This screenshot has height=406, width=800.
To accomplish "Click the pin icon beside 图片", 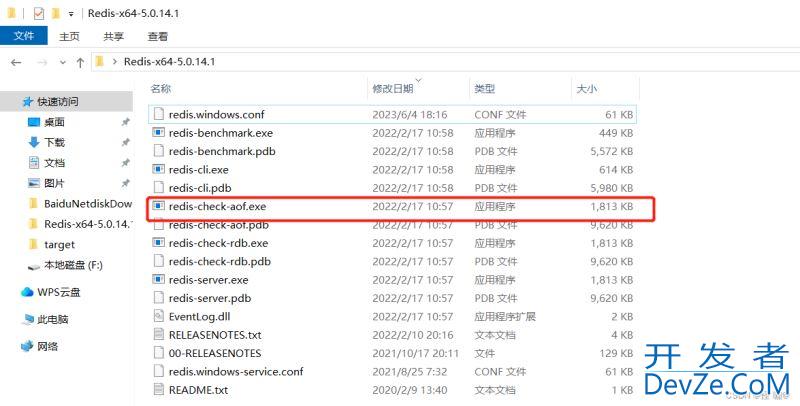I will 125,183.
